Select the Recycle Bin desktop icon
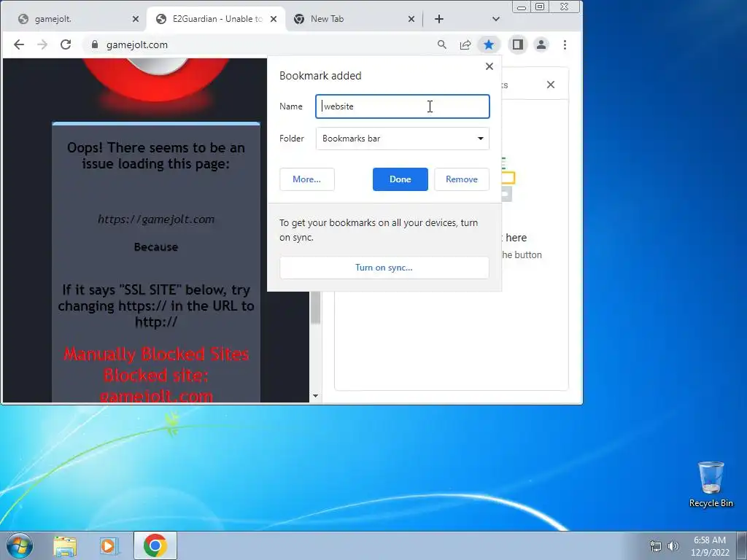 coord(711,484)
